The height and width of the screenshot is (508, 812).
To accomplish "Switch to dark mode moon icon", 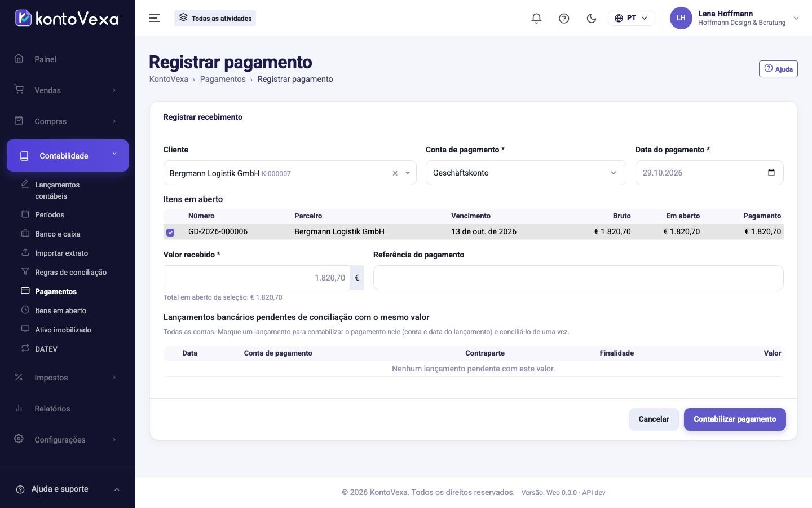I will [x=592, y=18].
